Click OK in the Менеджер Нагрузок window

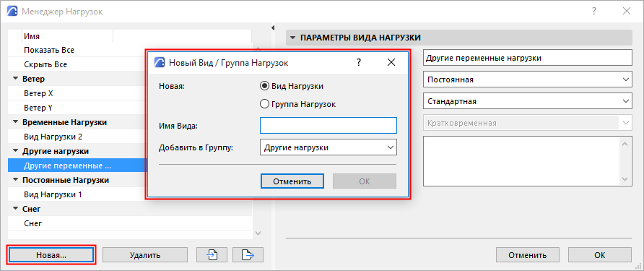(600, 255)
